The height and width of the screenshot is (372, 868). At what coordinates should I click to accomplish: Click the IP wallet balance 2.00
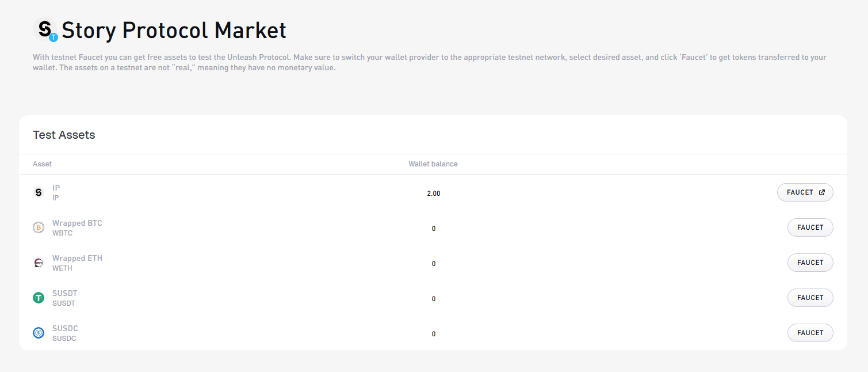tap(434, 193)
